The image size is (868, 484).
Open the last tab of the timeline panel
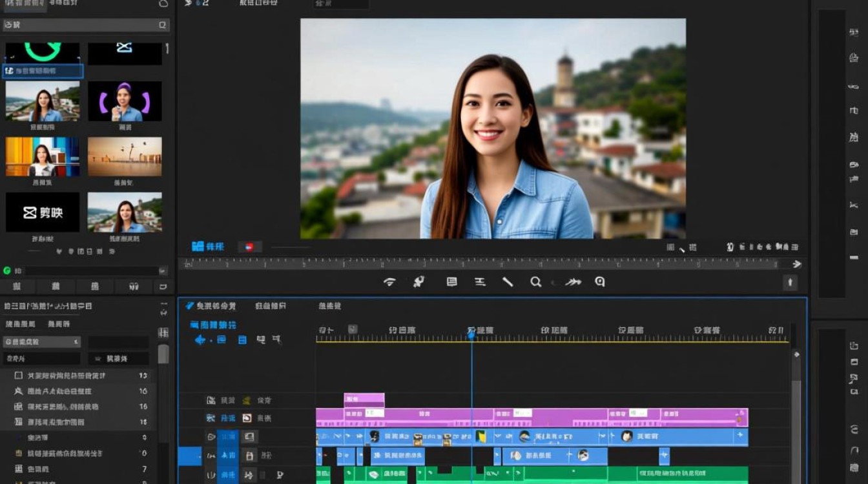pyautogui.click(x=329, y=306)
